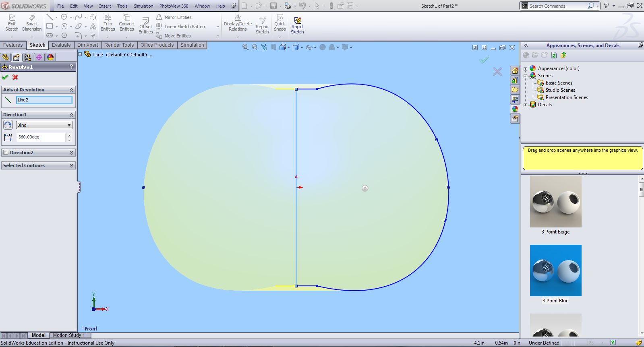644x347 pixels.
Task: Click Zoom to Fit icon
Action: pyautogui.click(x=245, y=47)
